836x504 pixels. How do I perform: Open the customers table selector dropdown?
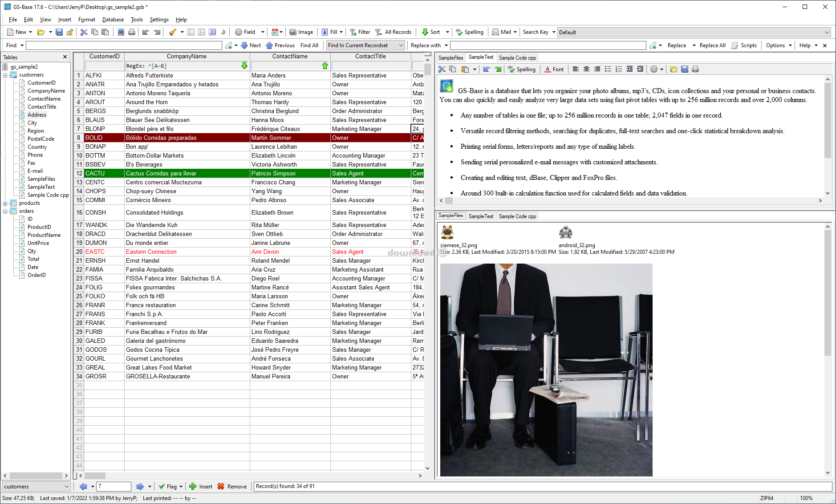point(36,487)
